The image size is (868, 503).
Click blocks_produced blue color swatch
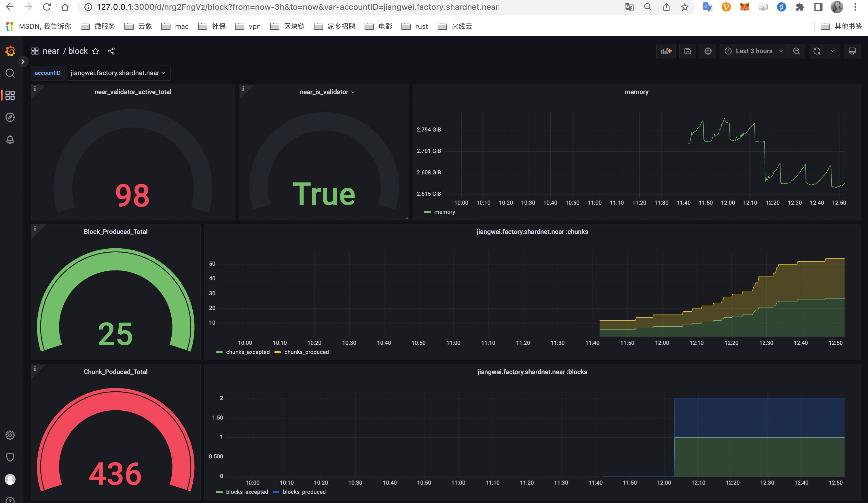(276, 492)
